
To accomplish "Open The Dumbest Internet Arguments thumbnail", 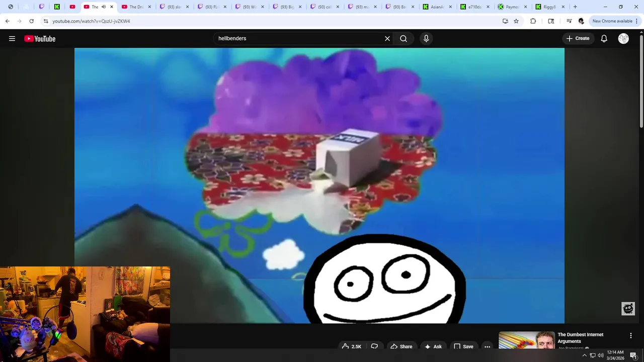I will (527, 340).
